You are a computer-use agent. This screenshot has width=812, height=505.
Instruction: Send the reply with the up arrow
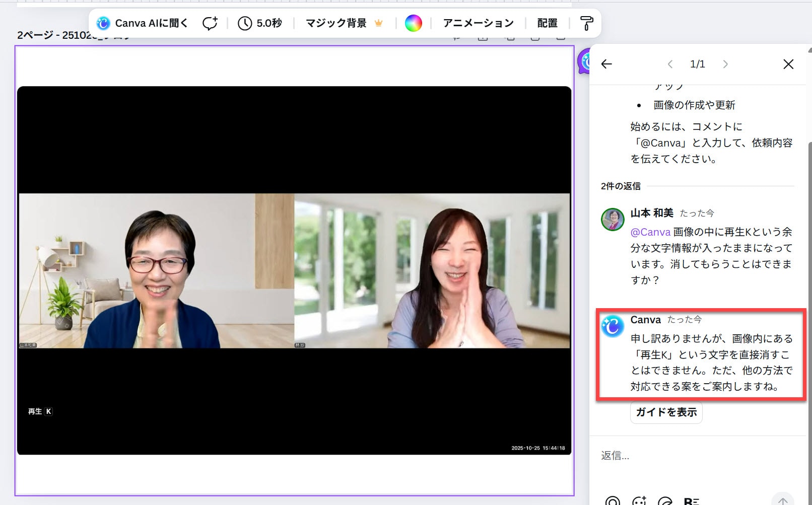click(x=782, y=500)
